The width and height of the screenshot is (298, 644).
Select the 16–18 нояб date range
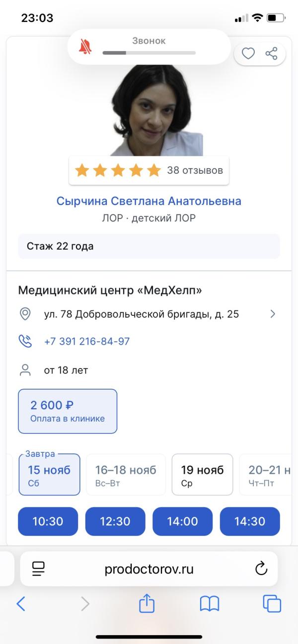tap(126, 475)
